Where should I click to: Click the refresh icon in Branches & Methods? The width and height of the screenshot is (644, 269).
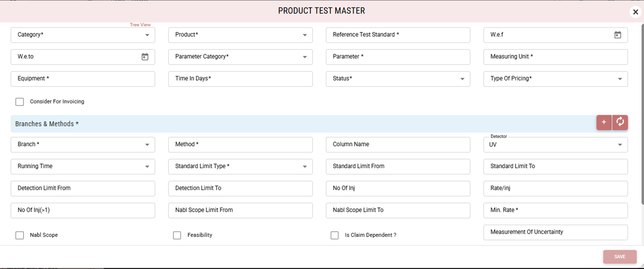click(x=620, y=122)
